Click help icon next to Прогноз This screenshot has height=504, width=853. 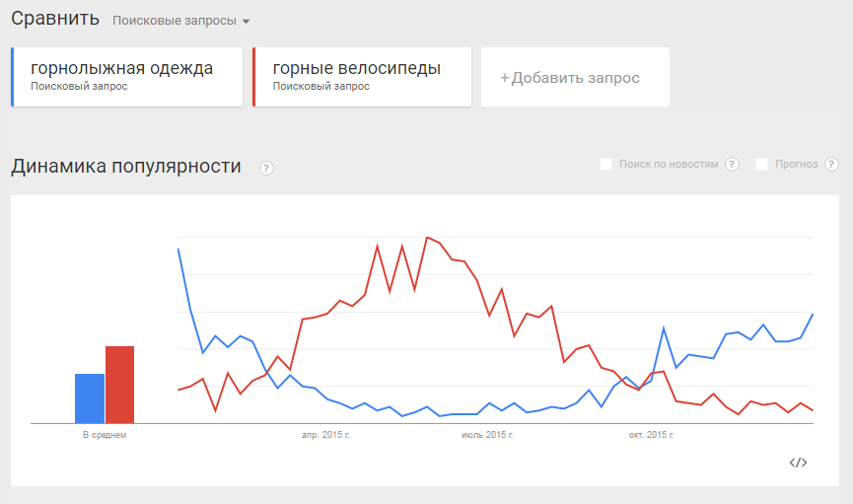pos(831,164)
